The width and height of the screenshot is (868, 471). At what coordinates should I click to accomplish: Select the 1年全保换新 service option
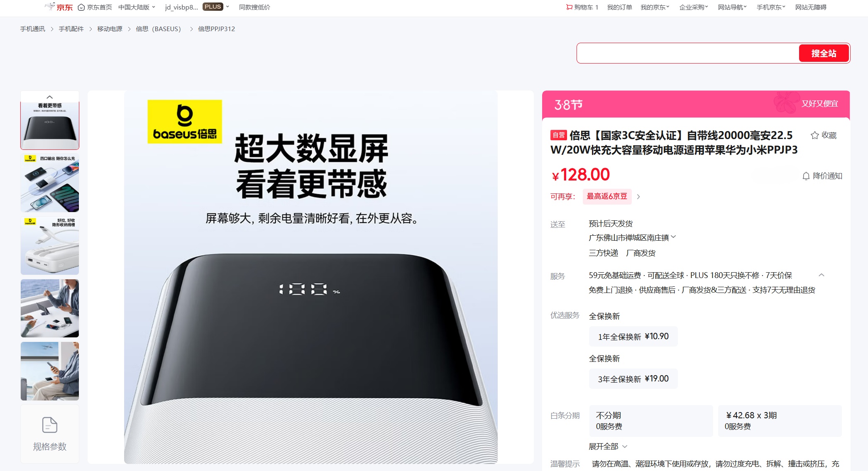pos(633,337)
